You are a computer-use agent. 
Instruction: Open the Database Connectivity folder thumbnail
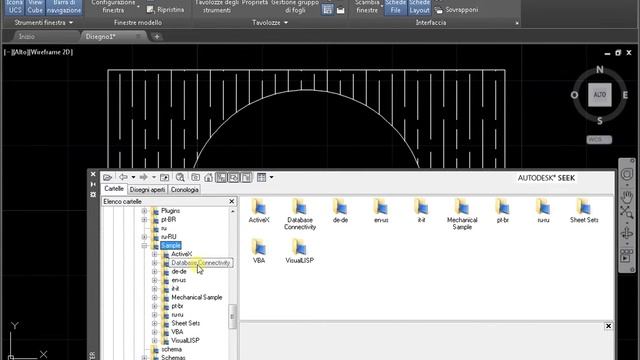[300, 214]
